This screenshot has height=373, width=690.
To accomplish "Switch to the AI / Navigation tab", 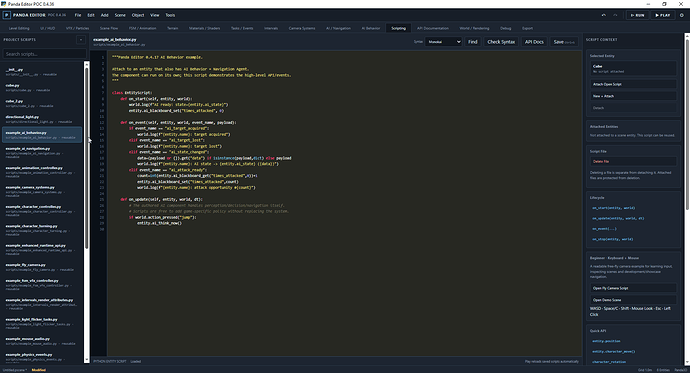I will click(x=338, y=28).
